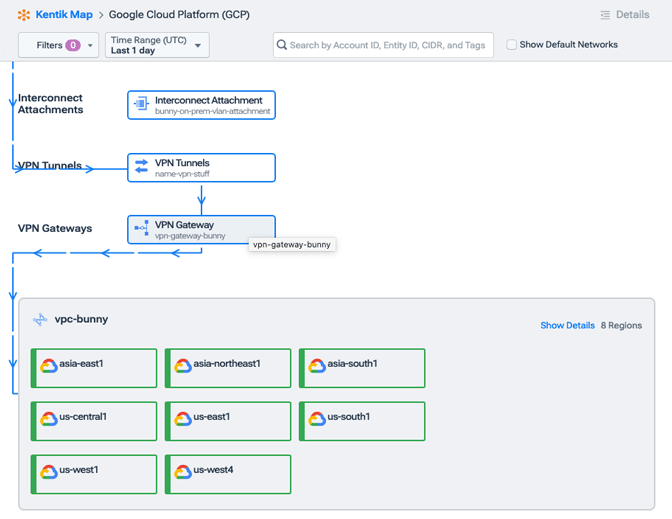Click the Kentik logo icon
Image resolution: width=672 pixels, height=519 pixels.
pos(24,15)
